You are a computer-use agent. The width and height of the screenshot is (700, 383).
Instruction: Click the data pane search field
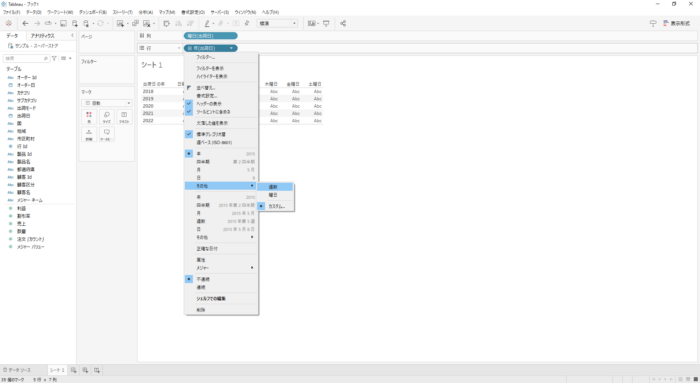[26, 58]
